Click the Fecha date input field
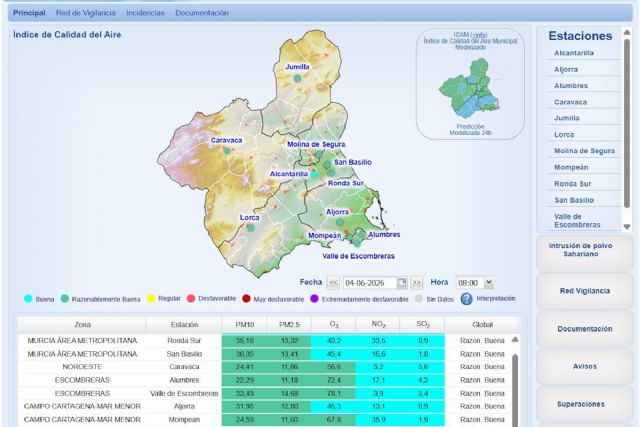640x427 pixels. pos(370,282)
